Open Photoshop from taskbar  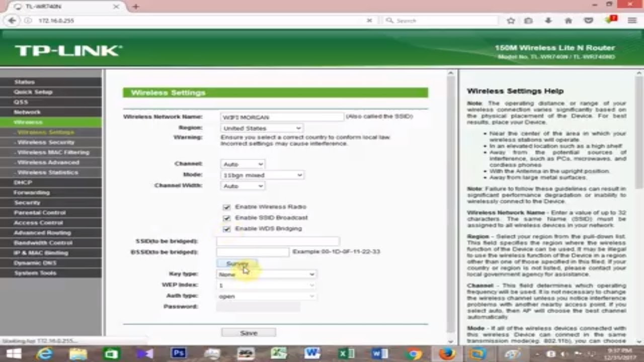178,353
